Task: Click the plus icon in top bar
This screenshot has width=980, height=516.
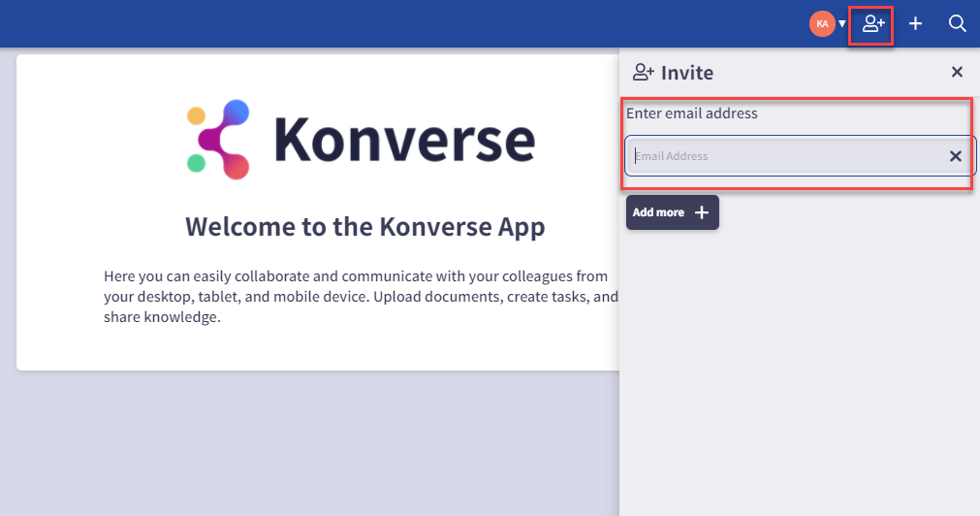Action: 916,24
